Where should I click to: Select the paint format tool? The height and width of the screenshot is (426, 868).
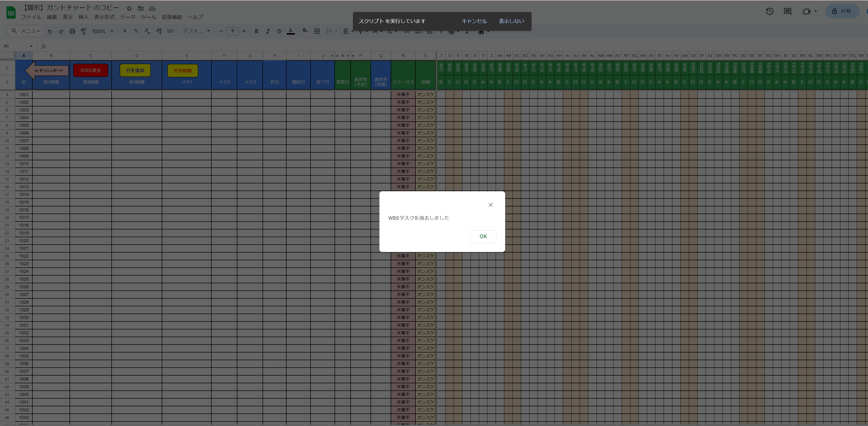point(84,31)
